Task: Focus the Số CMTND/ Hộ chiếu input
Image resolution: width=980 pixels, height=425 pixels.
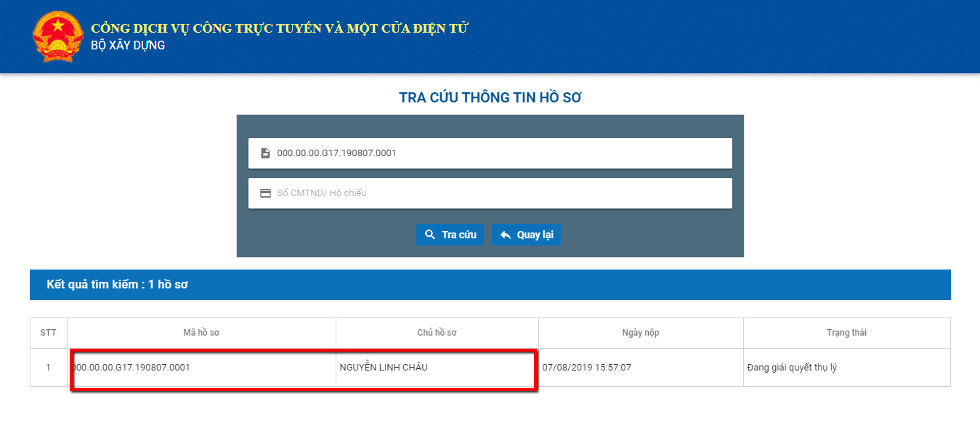Action: pyautogui.click(x=490, y=193)
